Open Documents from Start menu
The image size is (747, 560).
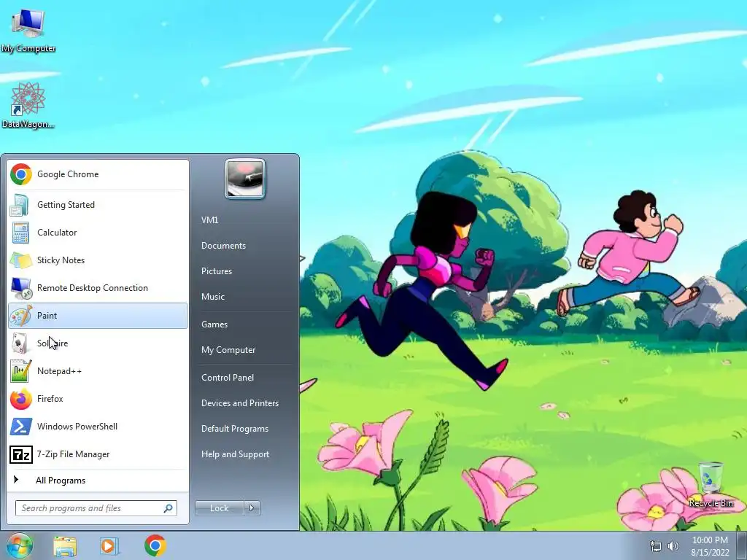223,246
